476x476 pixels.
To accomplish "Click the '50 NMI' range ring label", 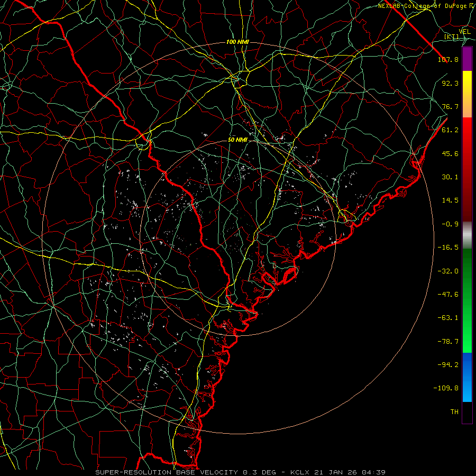I will coord(237,140).
